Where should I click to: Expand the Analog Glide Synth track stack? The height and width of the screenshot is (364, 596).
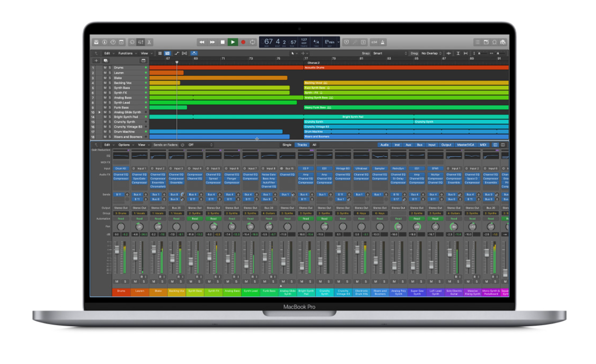point(99,112)
